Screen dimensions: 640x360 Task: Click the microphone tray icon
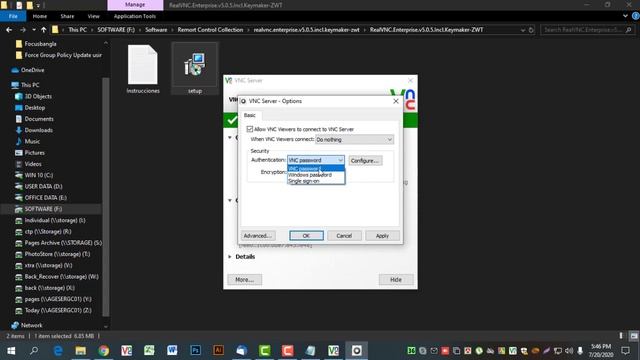coord(580,351)
